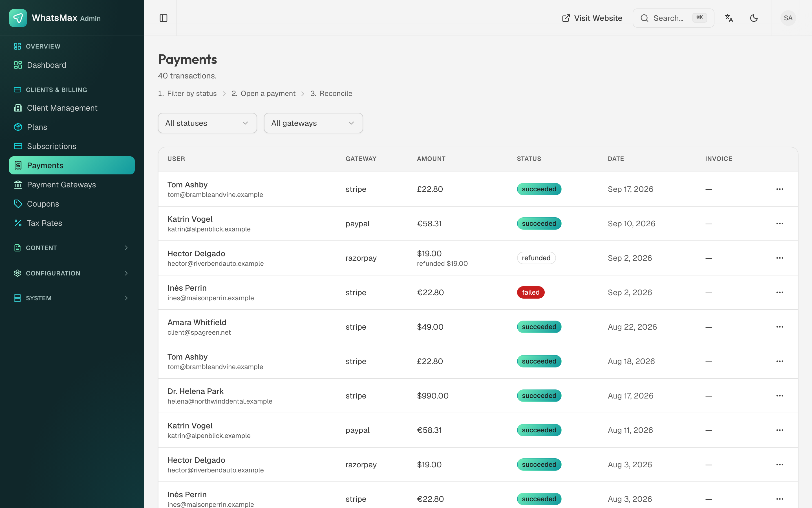Click the Open a payment step
Screen dimensions: 812x508
point(263,93)
